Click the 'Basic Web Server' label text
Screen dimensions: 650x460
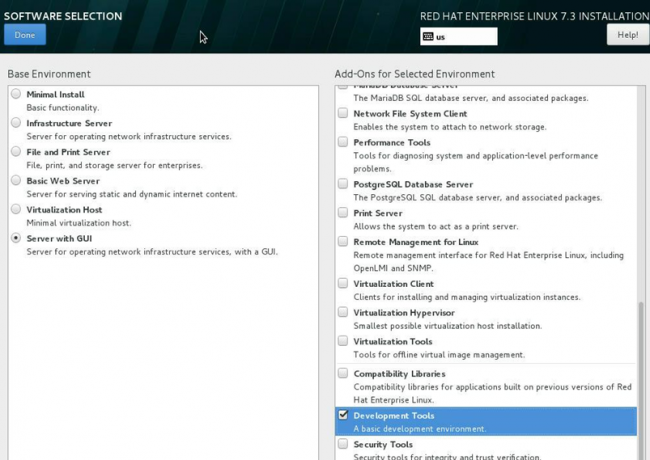(x=63, y=181)
